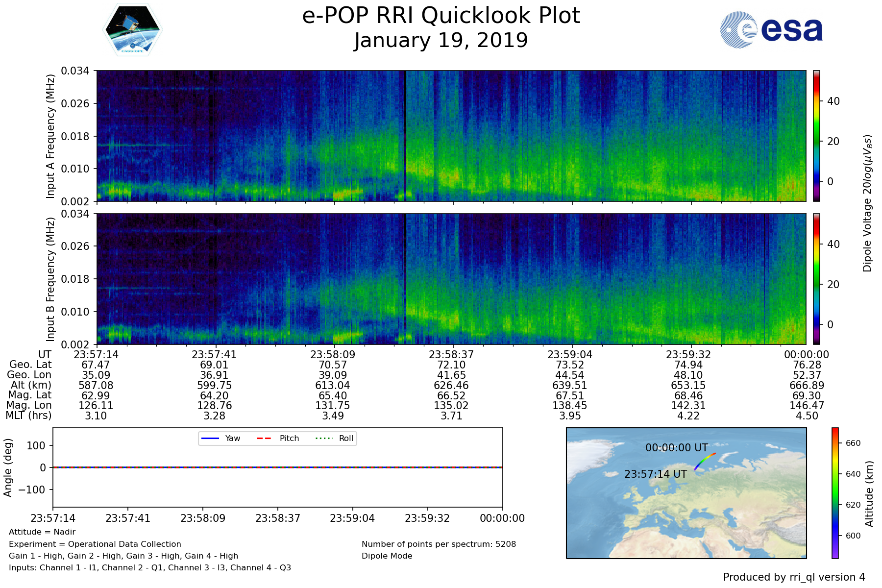Click the ESA logo
Image resolution: width=882 pixels, height=588 pixels.
tap(771, 30)
